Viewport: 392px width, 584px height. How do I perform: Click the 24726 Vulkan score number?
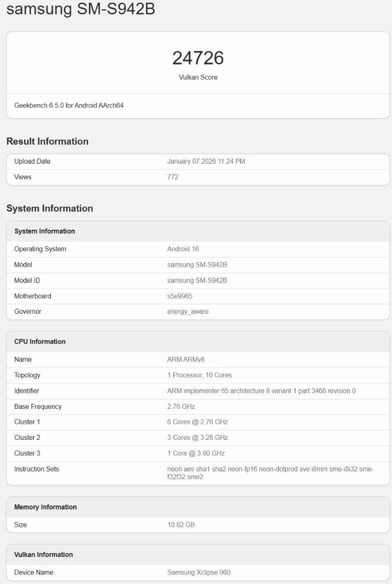pyautogui.click(x=198, y=59)
